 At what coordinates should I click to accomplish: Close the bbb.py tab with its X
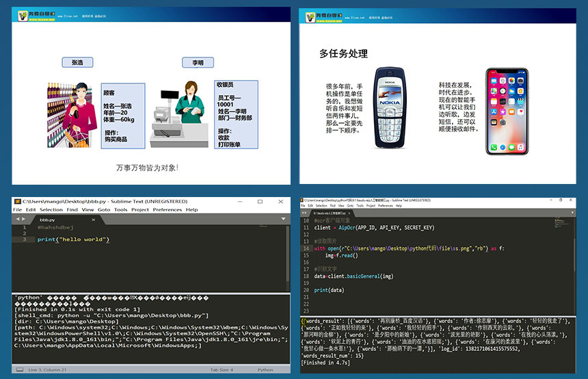pos(94,220)
